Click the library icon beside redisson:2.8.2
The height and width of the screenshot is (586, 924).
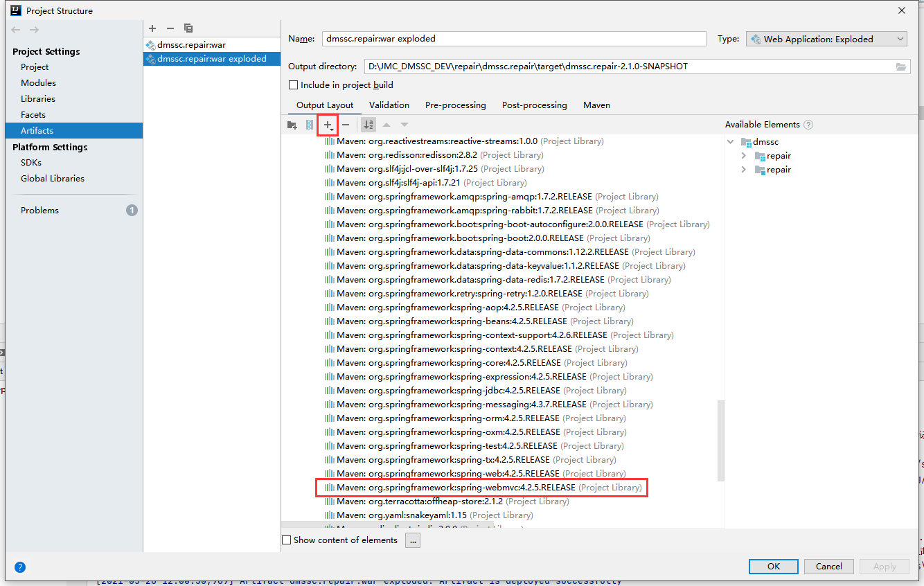(x=330, y=155)
